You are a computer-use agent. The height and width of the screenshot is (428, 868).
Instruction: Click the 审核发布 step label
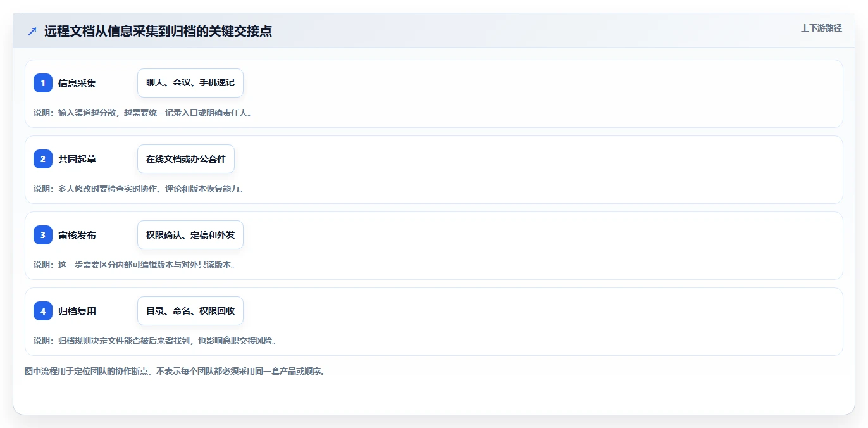click(x=77, y=235)
